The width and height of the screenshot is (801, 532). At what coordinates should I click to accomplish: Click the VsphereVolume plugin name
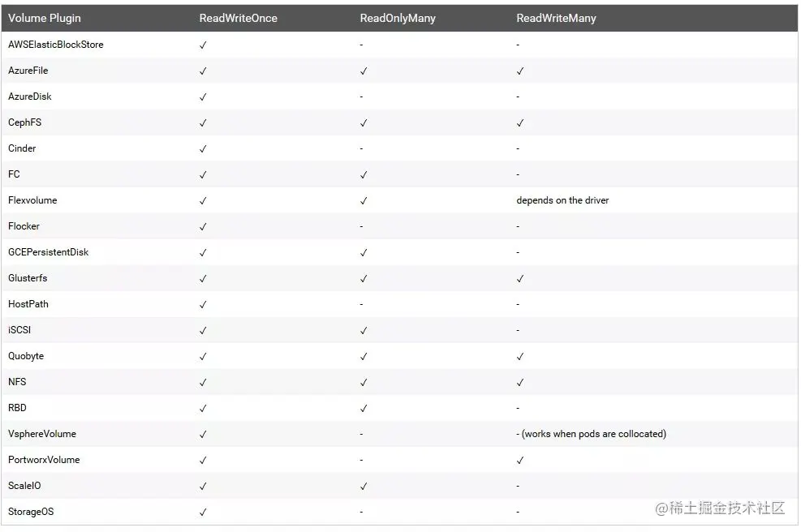(x=42, y=433)
